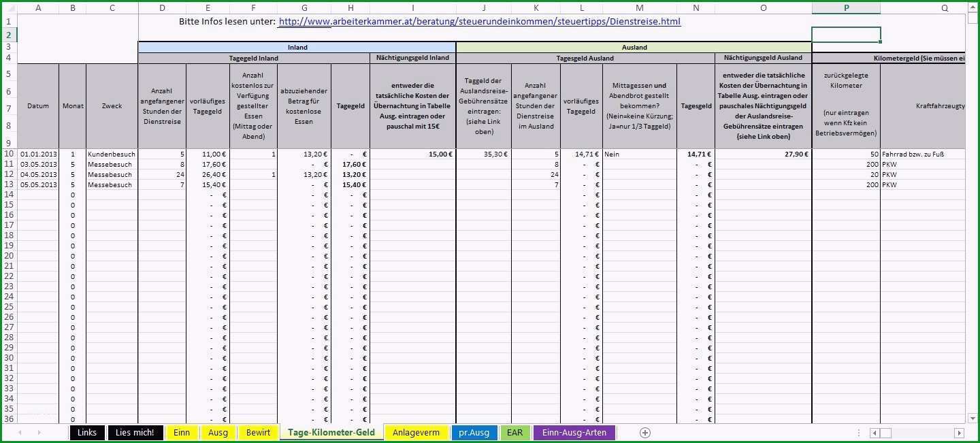Click the Kilometergeld header cell
The image size is (980, 443).
pyautogui.click(x=889, y=59)
